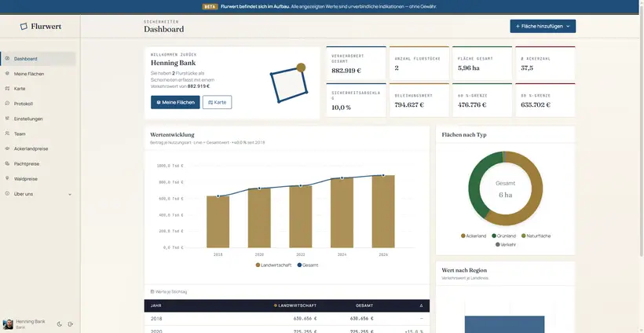Open Waldpreise in the sidebar
644x333 pixels.
(x=38, y=179)
